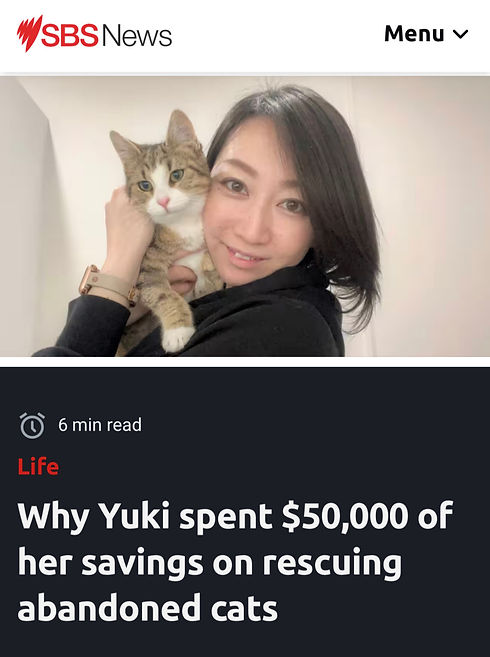
Task: Click the "6 min read" label
Action: pos(100,425)
